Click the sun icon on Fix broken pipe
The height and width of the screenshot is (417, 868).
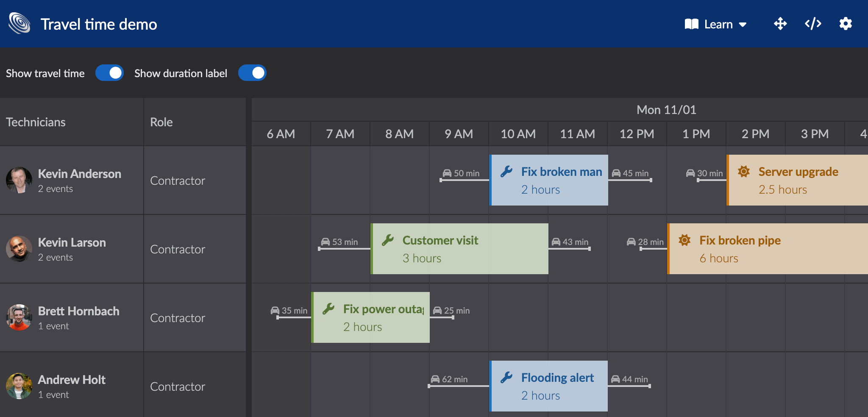click(684, 240)
